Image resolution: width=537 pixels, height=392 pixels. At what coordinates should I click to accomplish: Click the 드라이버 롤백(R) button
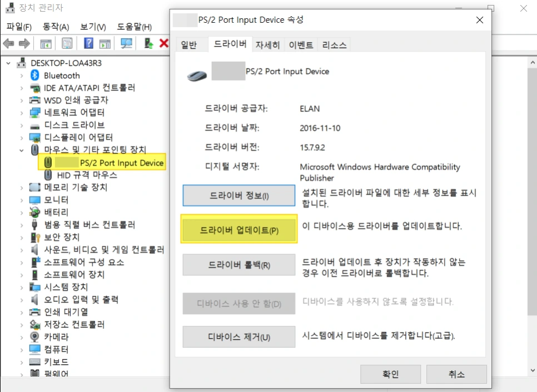238,265
